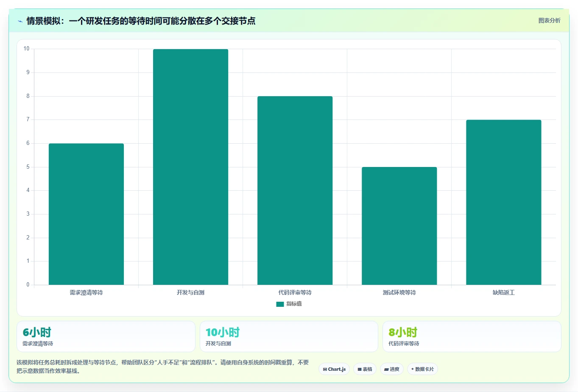Click the 代码评审等待 caption under 8小时
The height and width of the screenshot is (392, 578).
[404, 344]
